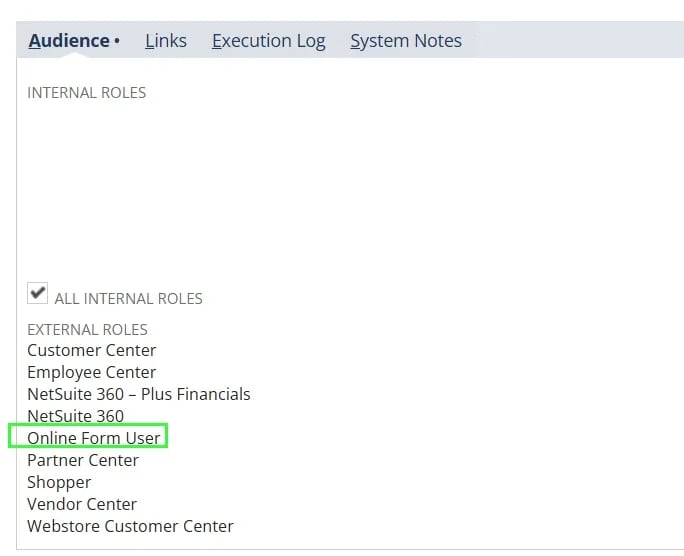Image resolution: width=684 pixels, height=556 pixels.
Task: Select Partner Center external role
Action: coord(83,460)
